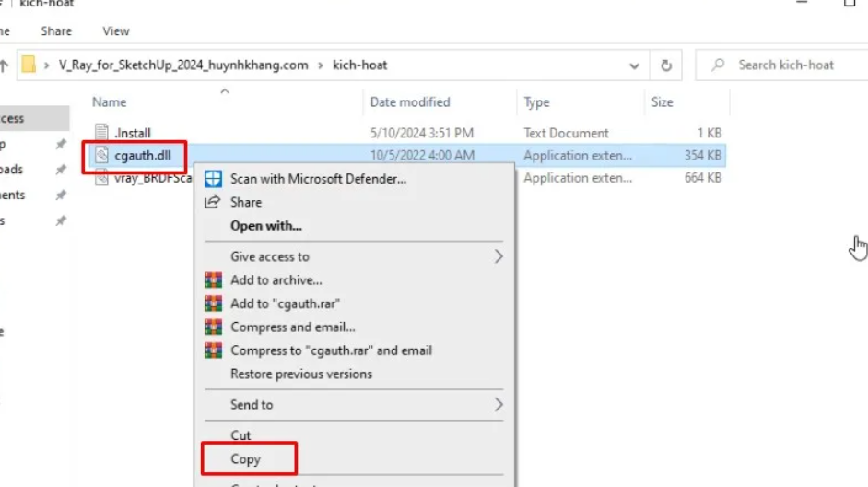This screenshot has width=868, height=487.
Task: Choose Copy from the context menu
Action: pos(246,458)
